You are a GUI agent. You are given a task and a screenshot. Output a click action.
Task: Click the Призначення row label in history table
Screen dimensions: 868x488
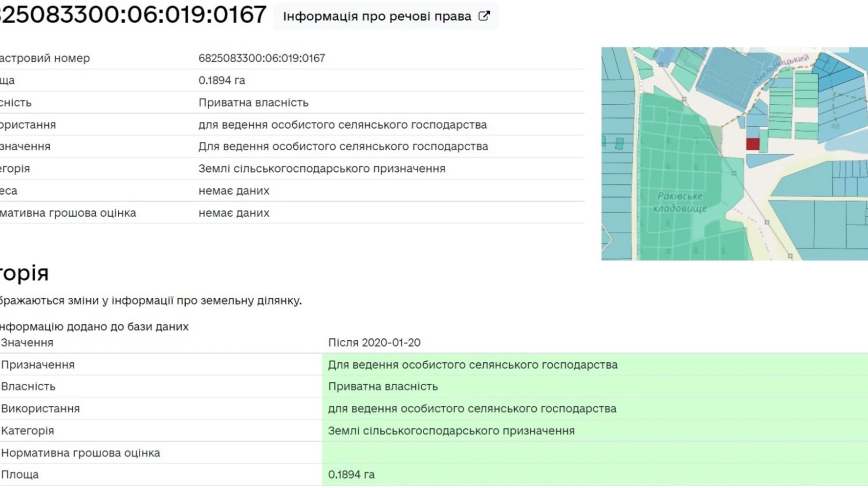coord(38,365)
